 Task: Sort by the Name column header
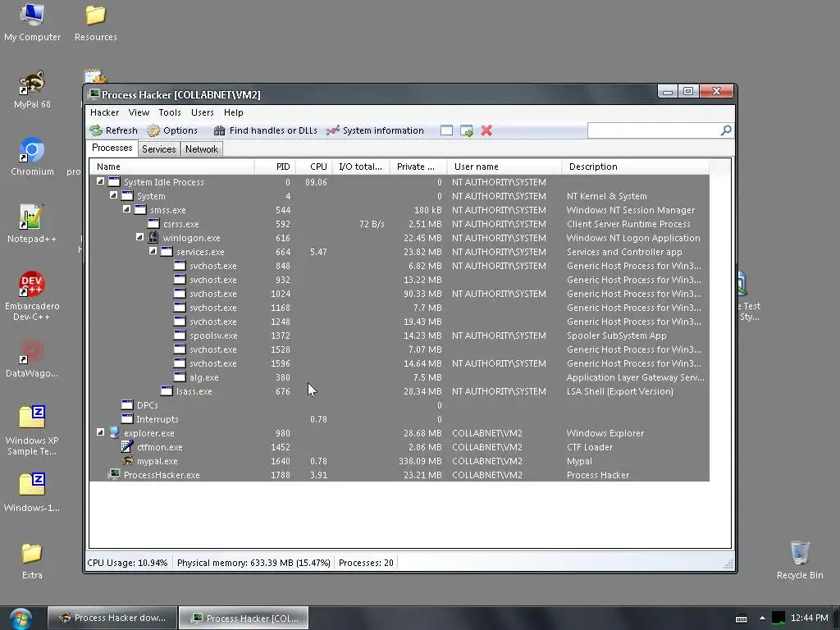pos(172,167)
